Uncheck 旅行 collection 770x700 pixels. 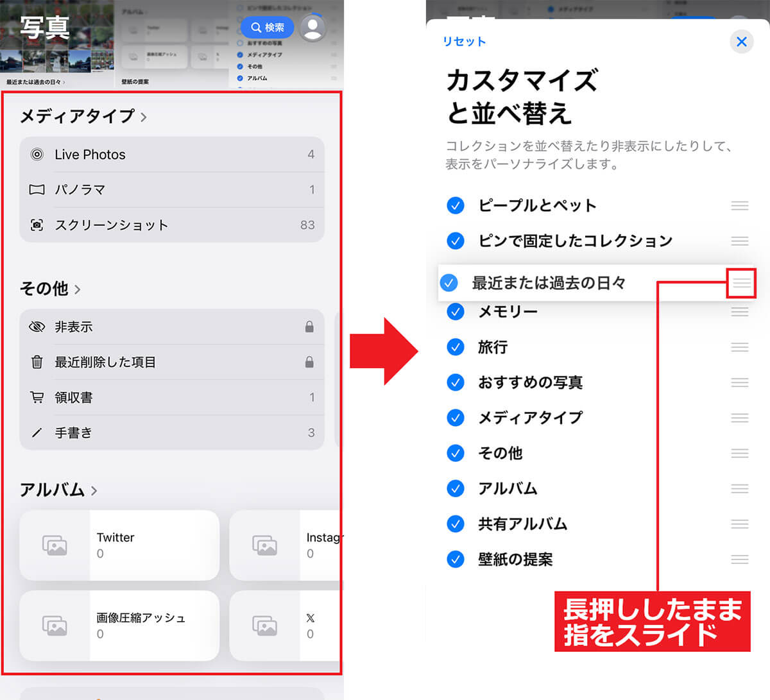[x=455, y=347]
